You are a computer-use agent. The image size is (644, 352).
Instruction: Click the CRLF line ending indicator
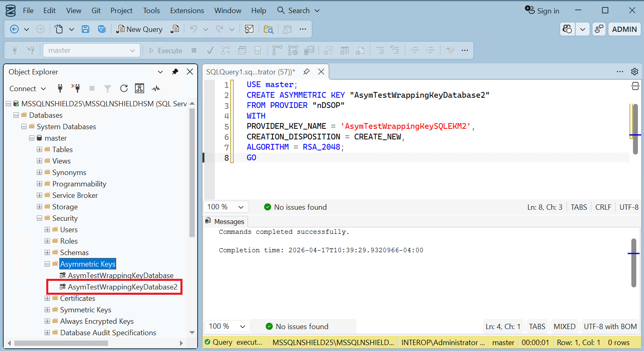(x=603, y=207)
